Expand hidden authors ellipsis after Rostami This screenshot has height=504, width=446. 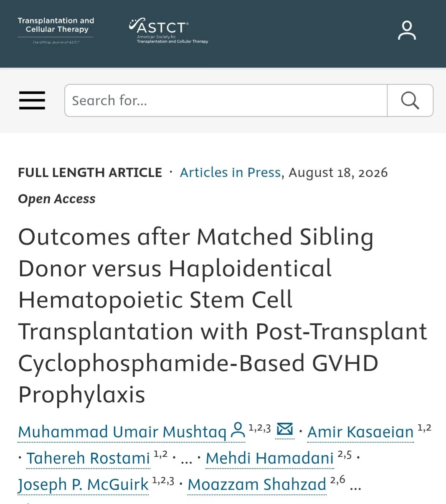pyautogui.click(x=186, y=460)
